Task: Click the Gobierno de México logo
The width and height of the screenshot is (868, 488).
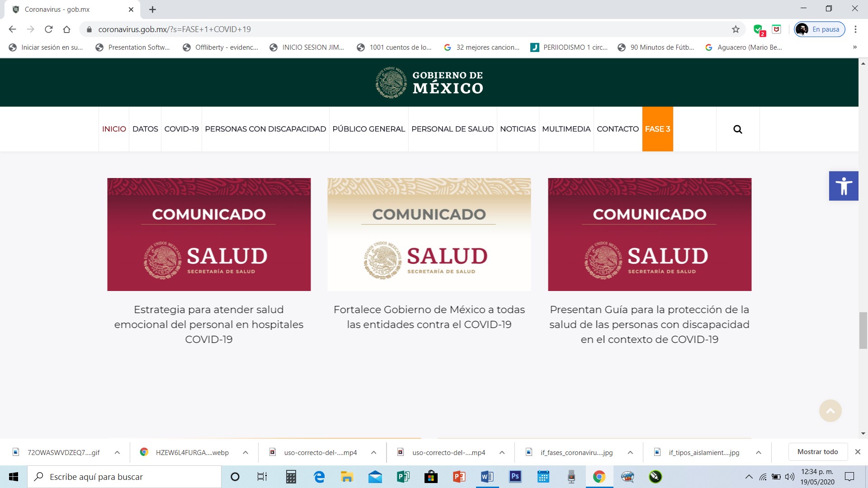Action: (x=429, y=82)
